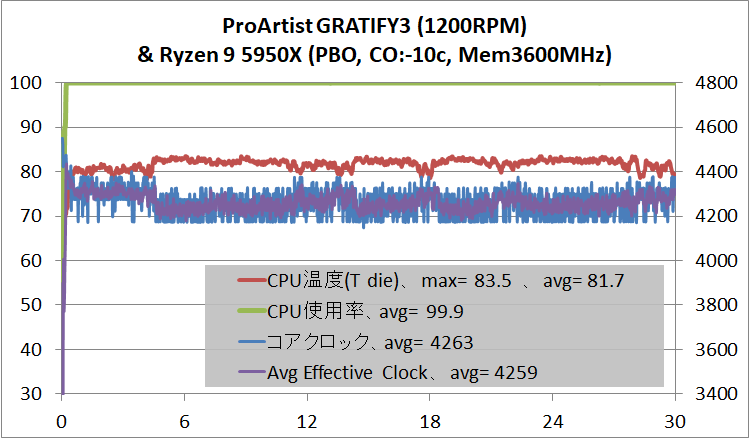Click the right axis label '4400'
Image resolution: width=749 pixels, height=438 pixels.
pos(716,171)
